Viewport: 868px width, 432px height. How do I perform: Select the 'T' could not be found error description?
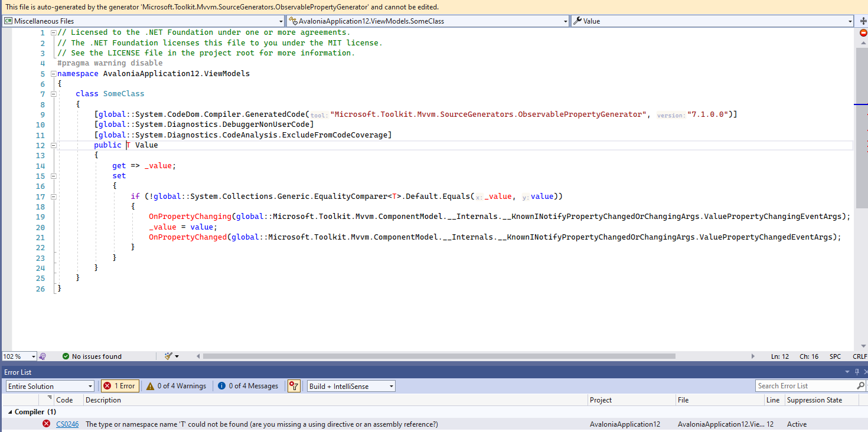pyautogui.click(x=262, y=424)
